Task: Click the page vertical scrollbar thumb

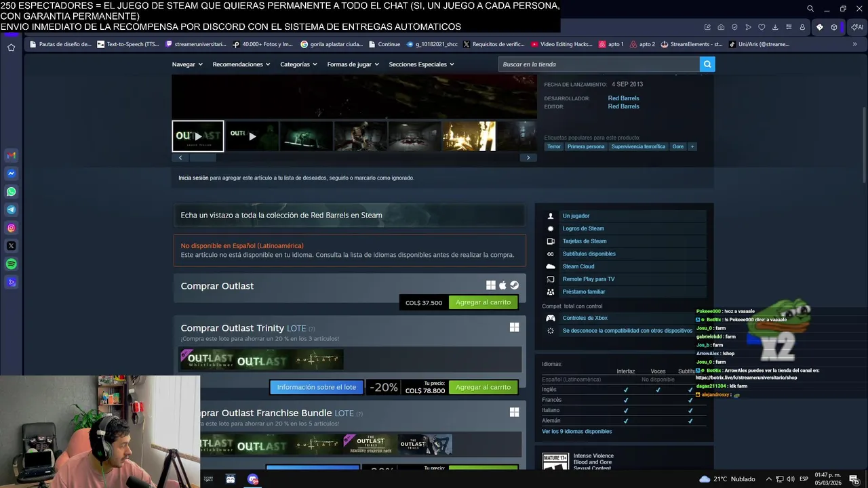Action: click(864, 144)
